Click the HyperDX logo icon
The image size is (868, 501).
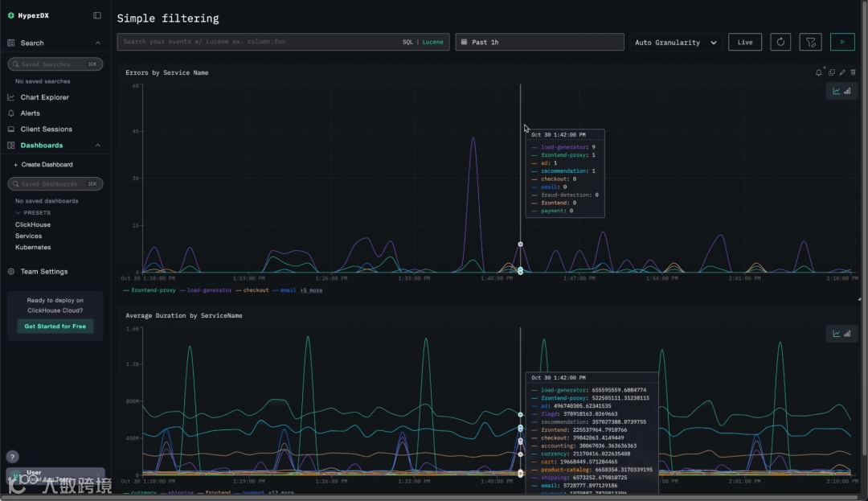coord(10,15)
